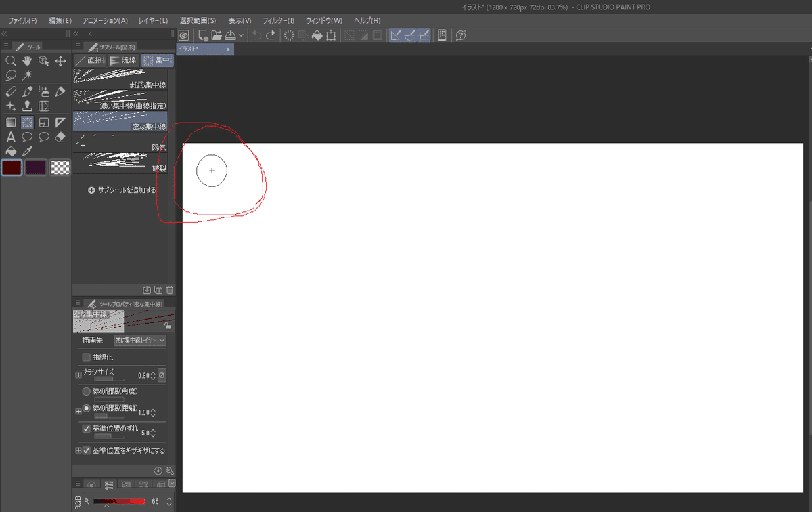Open the help question mark icon

(x=461, y=35)
